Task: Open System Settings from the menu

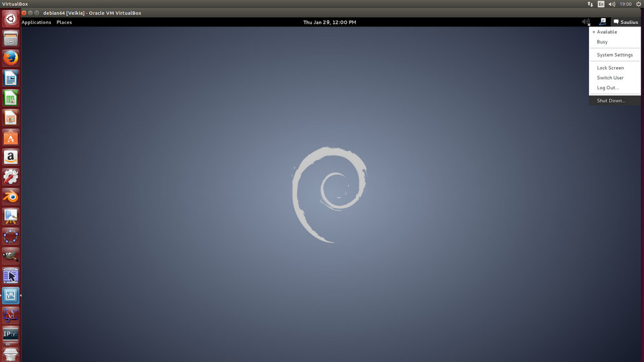Action: coord(614,55)
